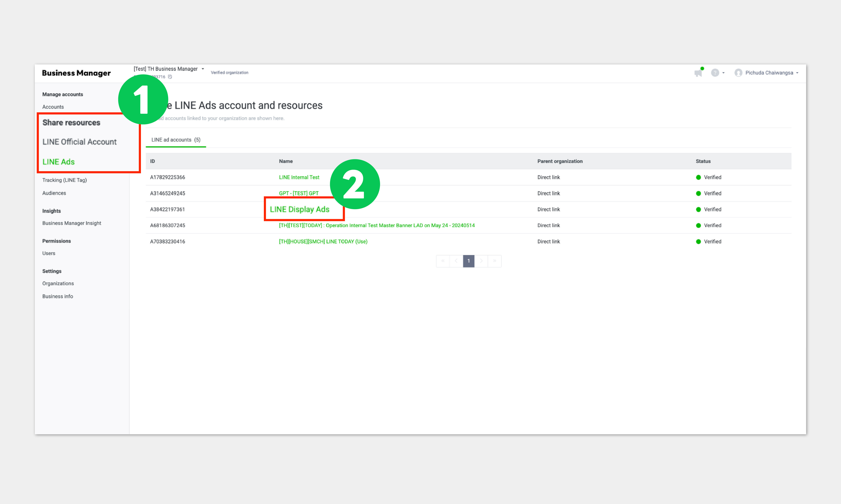Click the Pichuda Chaiwangsa profile avatar
Viewport: 841px width, 504px height.
738,73
